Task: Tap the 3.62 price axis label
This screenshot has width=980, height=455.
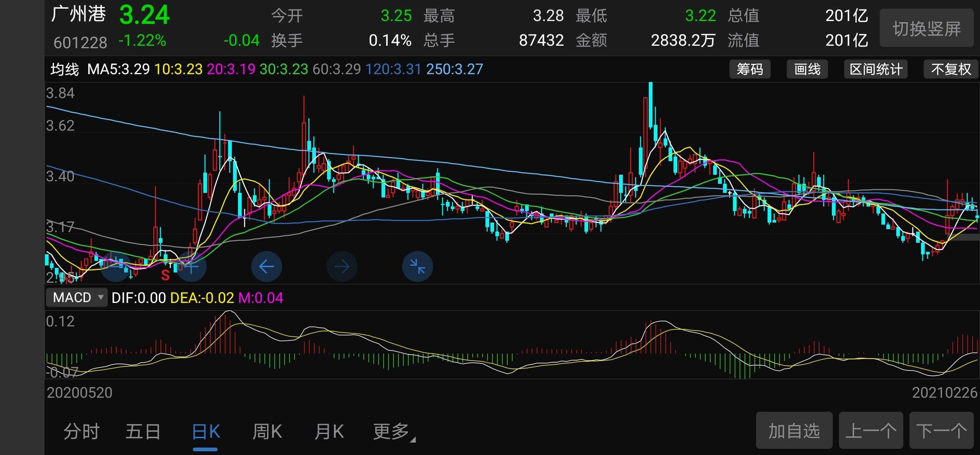Action: click(60, 126)
